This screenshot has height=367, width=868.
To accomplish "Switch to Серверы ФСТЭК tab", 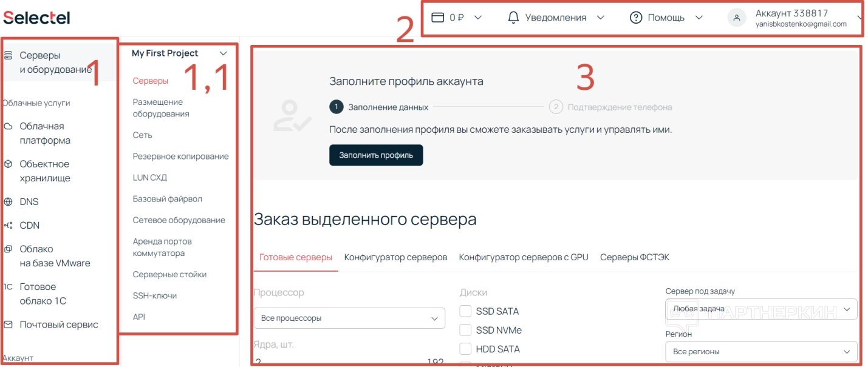I will 635,257.
